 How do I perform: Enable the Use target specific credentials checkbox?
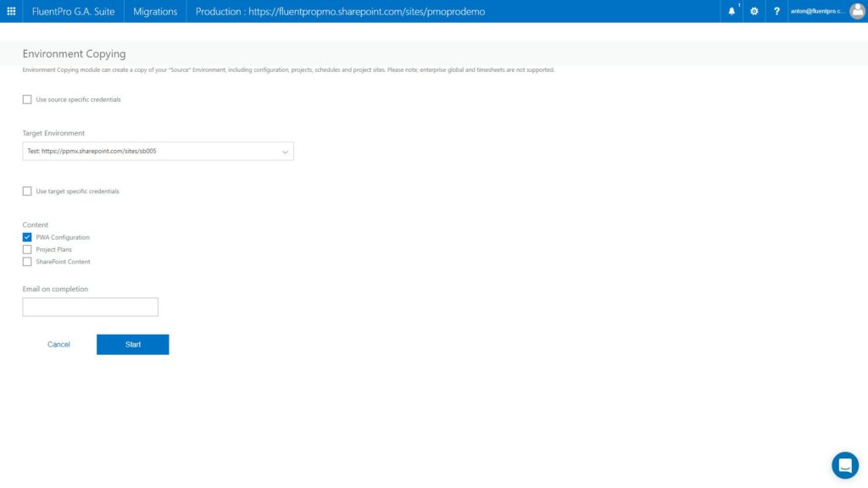click(x=26, y=191)
